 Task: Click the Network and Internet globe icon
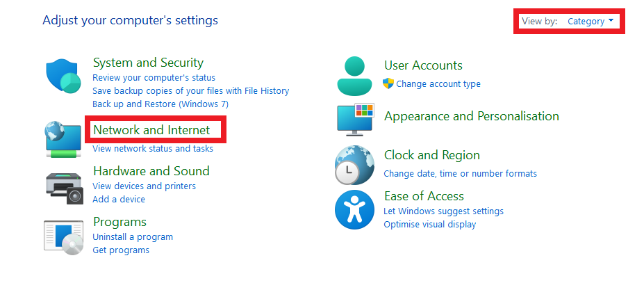63,138
